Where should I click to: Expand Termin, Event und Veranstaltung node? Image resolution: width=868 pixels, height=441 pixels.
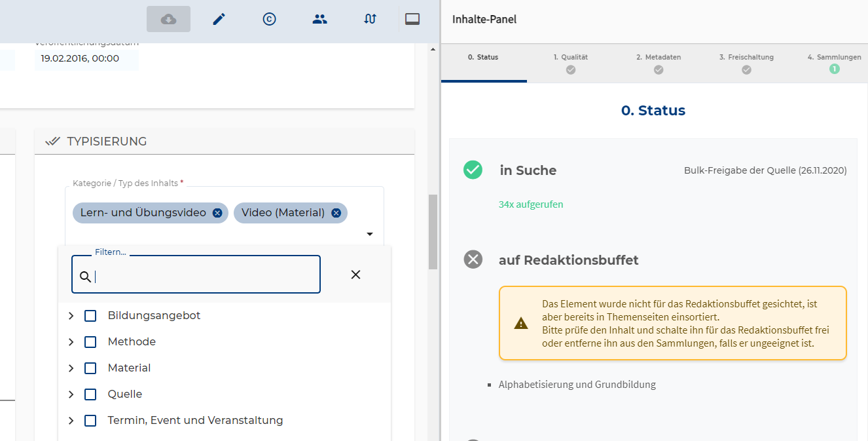(x=71, y=421)
